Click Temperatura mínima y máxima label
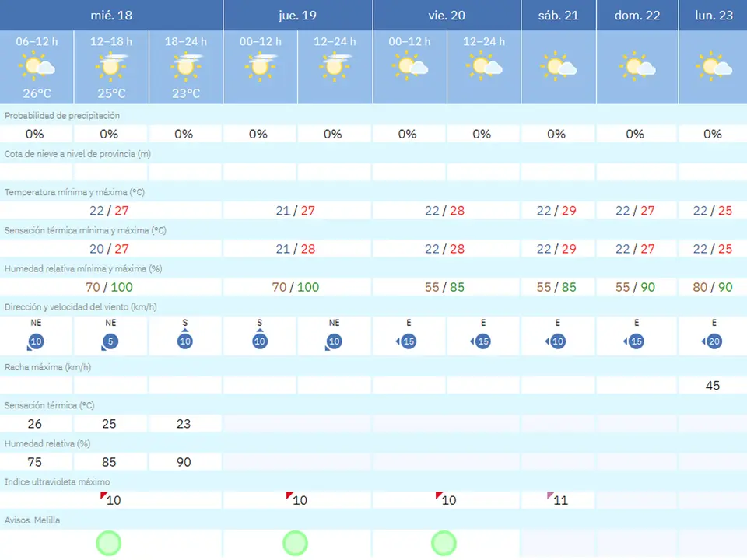The height and width of the screenshot is (560, 747). tap(75, 192)
